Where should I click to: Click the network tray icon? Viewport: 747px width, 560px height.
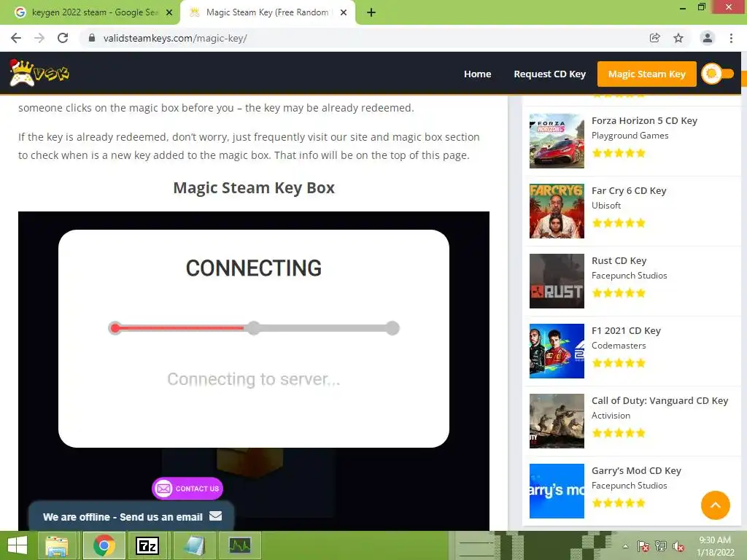tap(661, 546)
